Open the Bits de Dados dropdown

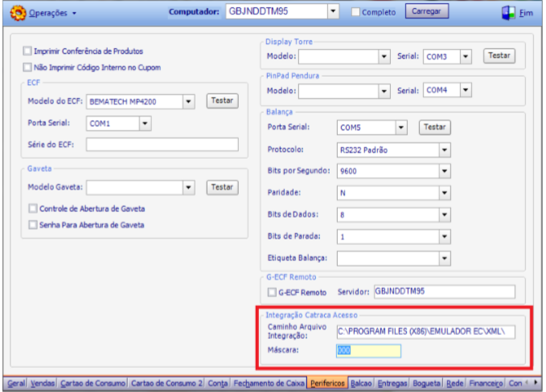tap(445, 215)
